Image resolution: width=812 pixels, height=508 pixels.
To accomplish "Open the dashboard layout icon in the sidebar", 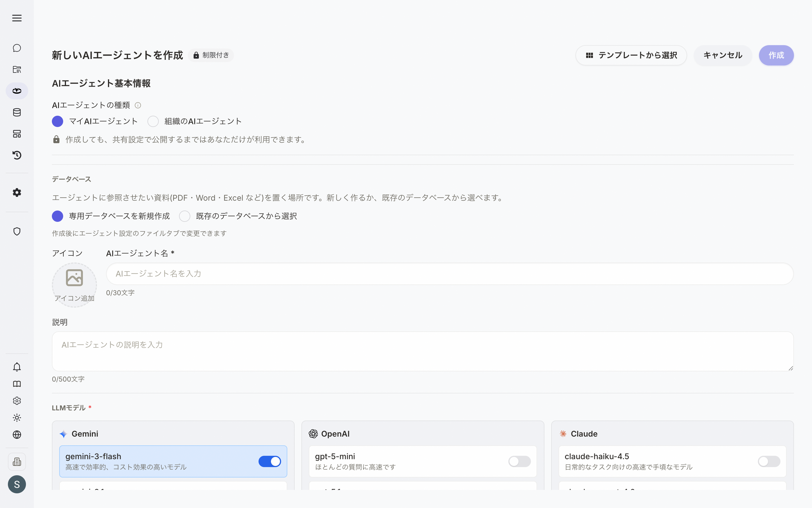I will [x=17, y=134].
